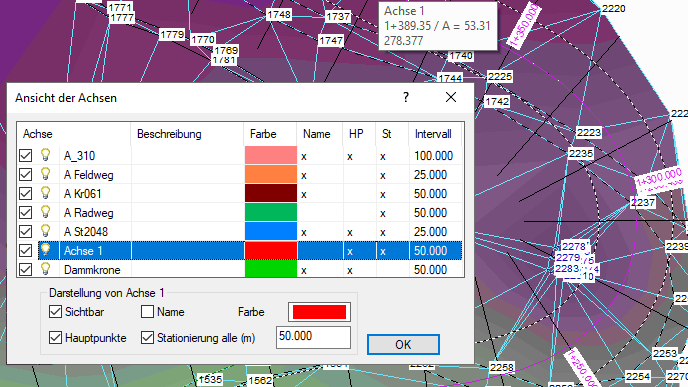The height and width of the screenshot is (387, 688).
Task: Toggle the Sichtbar checkbox
Action: pos(55,312)
